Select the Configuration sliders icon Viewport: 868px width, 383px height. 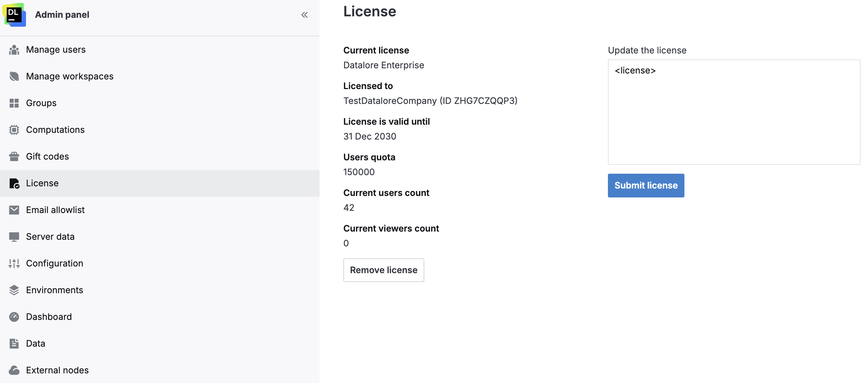click(x=14, y=263)
